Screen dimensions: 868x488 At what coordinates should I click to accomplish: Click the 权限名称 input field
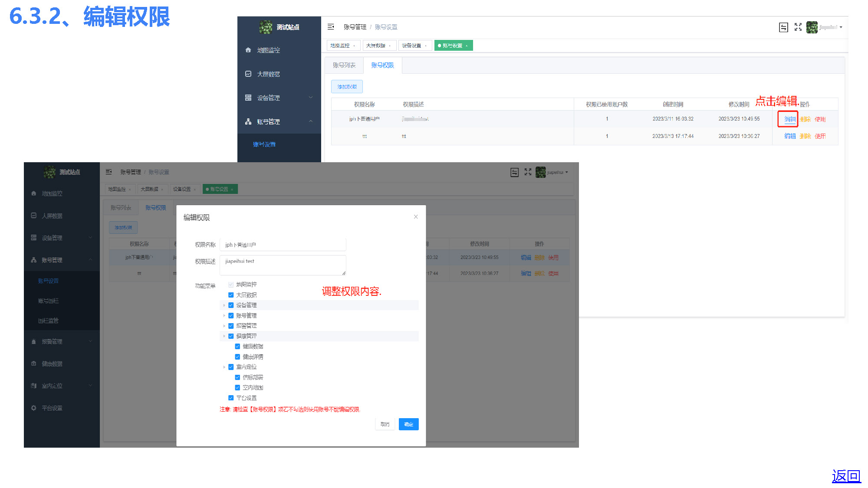pyautogui.click(x=283, y=245)
